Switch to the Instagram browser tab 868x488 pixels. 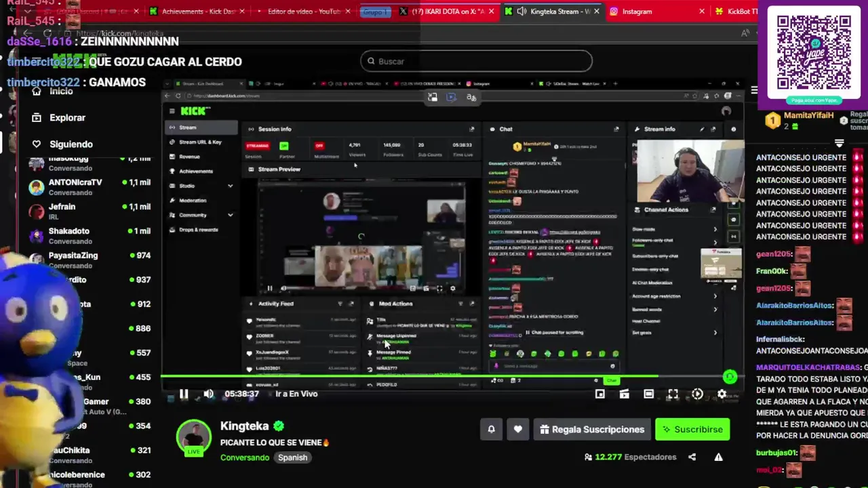656,12
